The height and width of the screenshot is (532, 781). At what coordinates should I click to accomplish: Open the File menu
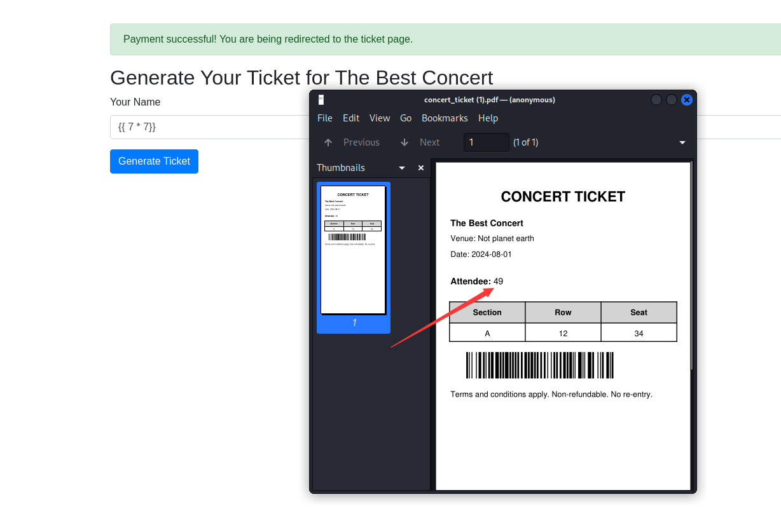coord(325,118)
